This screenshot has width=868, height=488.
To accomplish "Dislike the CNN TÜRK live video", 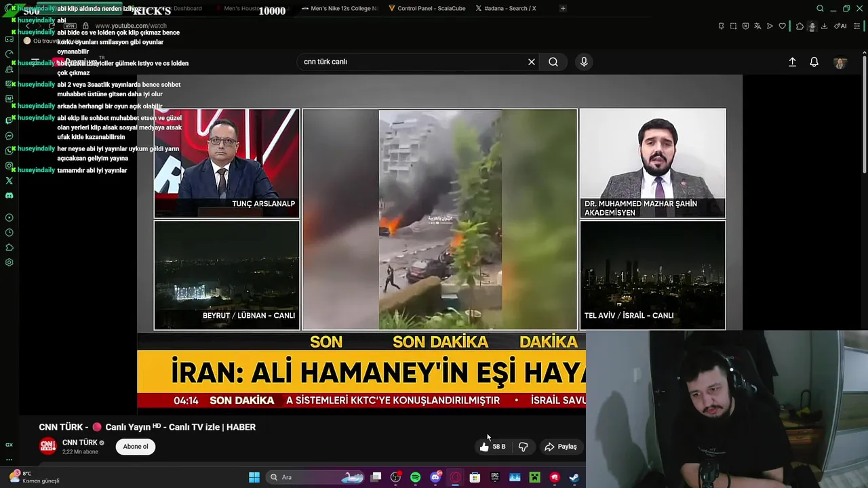I will [523, 447].
